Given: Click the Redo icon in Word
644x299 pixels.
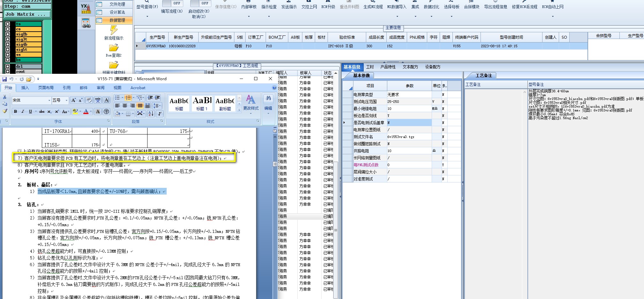Looking at the screenshot, I should (x=22, y=79).
